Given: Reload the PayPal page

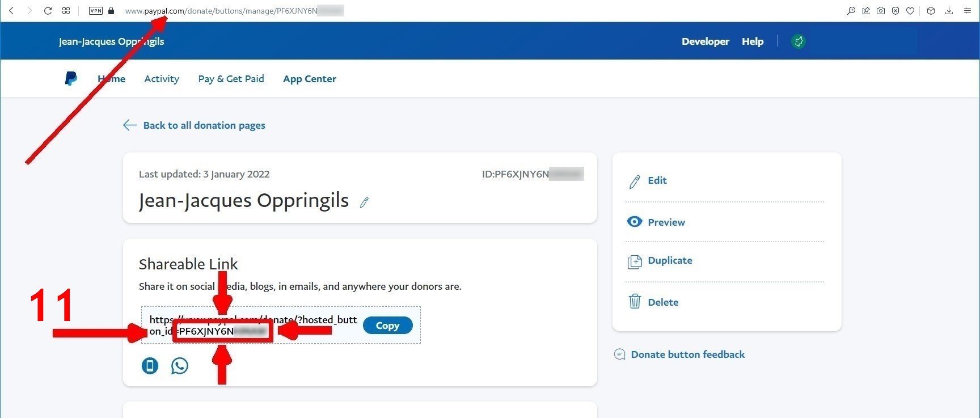Looking at the screenshot, I should (48, 11).
